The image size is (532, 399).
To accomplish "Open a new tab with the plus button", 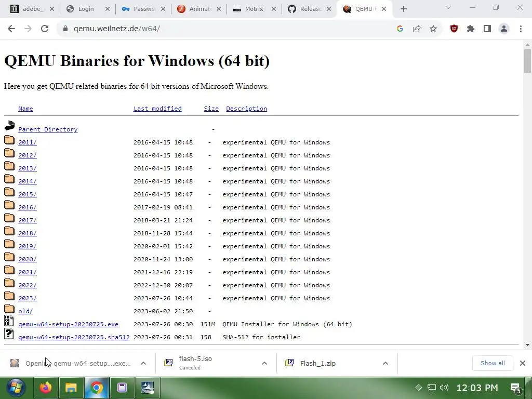I will pyautogui.click(x=403, y=9).
